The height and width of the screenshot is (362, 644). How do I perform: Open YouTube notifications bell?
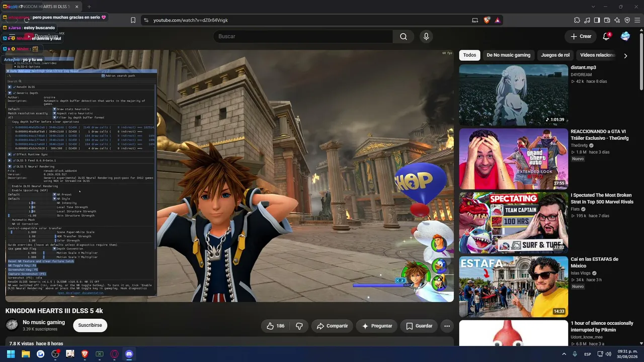coord(606,36)
